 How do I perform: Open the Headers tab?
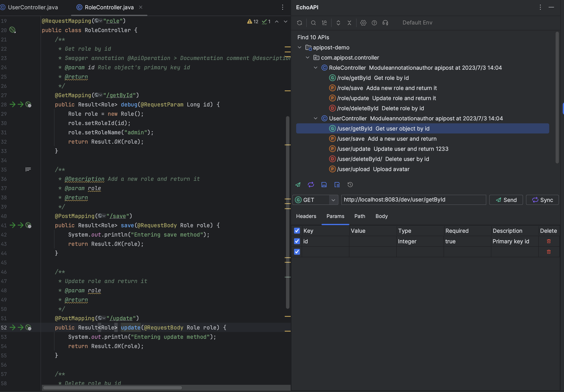click(306, 216)
